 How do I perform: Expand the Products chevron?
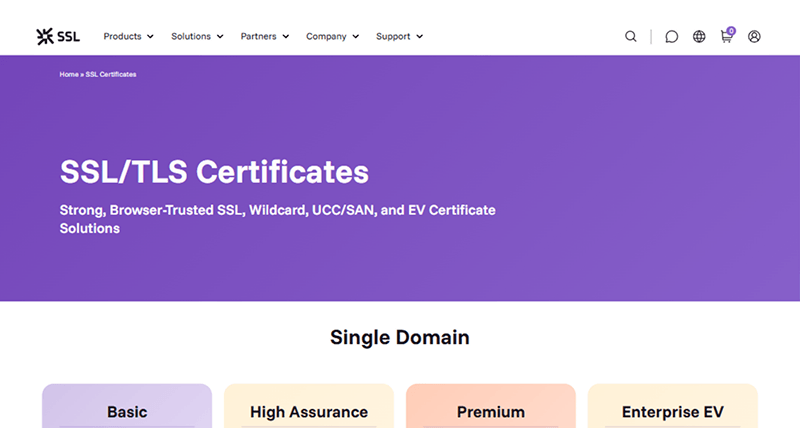[151, 37]
